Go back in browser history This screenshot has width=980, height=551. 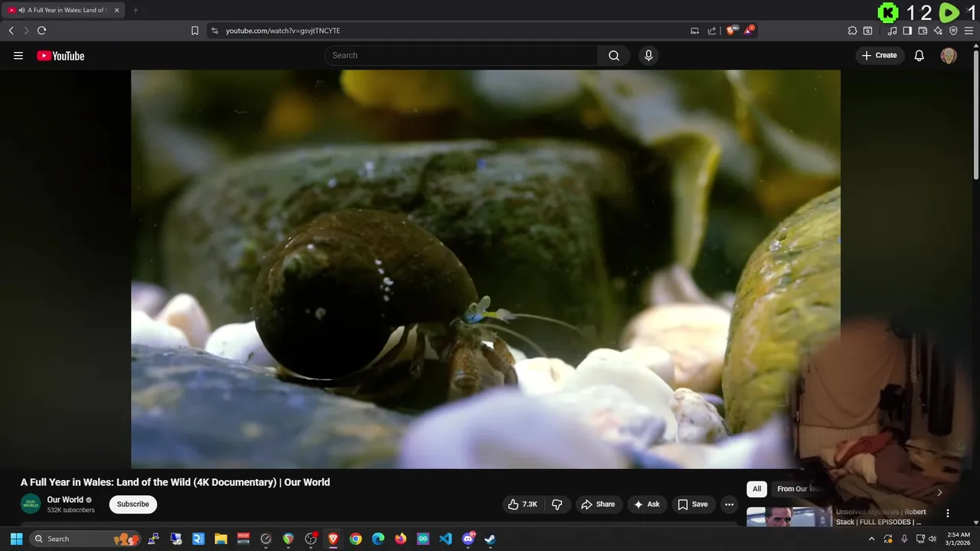click(x=11, y=31)
